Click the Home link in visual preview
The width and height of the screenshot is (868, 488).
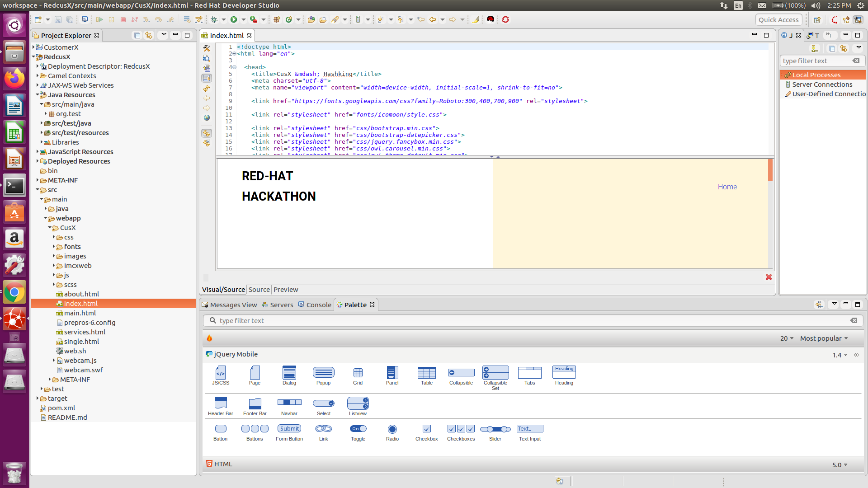point(727,187)
